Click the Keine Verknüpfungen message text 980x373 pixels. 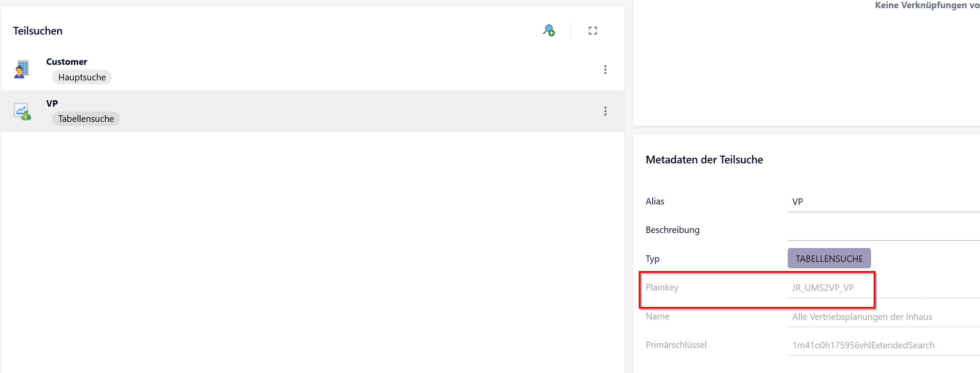click(927, 5)
